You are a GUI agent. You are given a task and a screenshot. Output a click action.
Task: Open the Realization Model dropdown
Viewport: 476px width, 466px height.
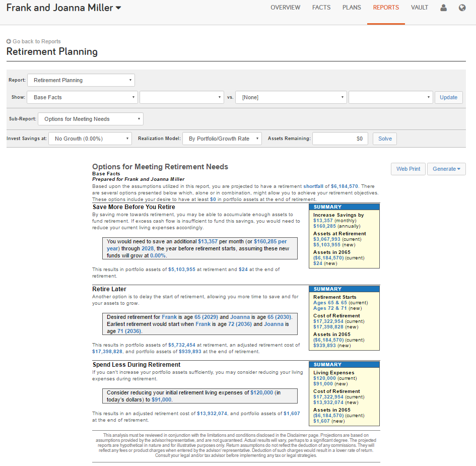[x=222, y=139]
